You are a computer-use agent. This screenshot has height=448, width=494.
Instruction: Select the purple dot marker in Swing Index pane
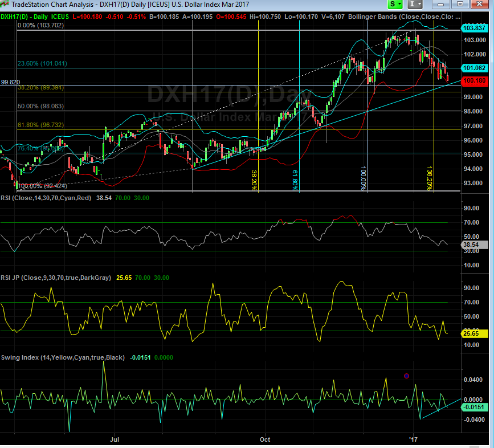pos(406,376)
